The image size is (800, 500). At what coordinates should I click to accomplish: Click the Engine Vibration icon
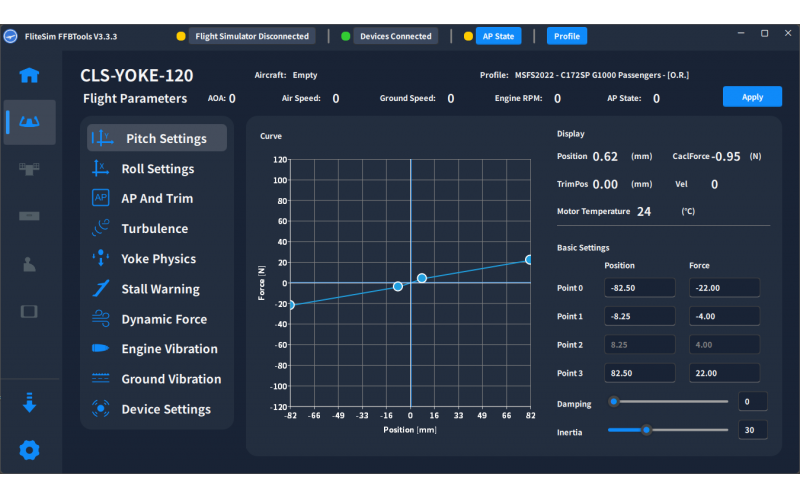pyautogui.click(x=100, y=349)
